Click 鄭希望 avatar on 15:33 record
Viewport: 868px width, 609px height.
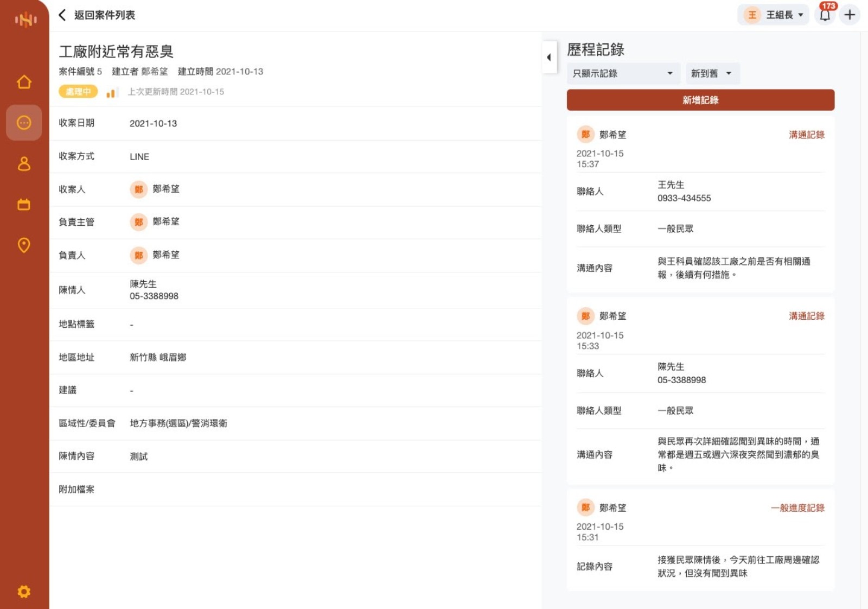[x=585, y=315]
